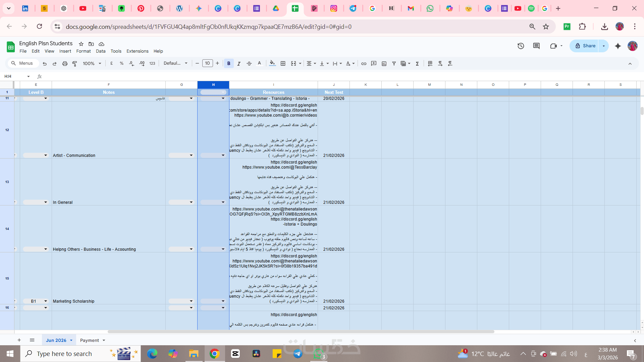Open the Functions sigma menu

coord(417,63)
